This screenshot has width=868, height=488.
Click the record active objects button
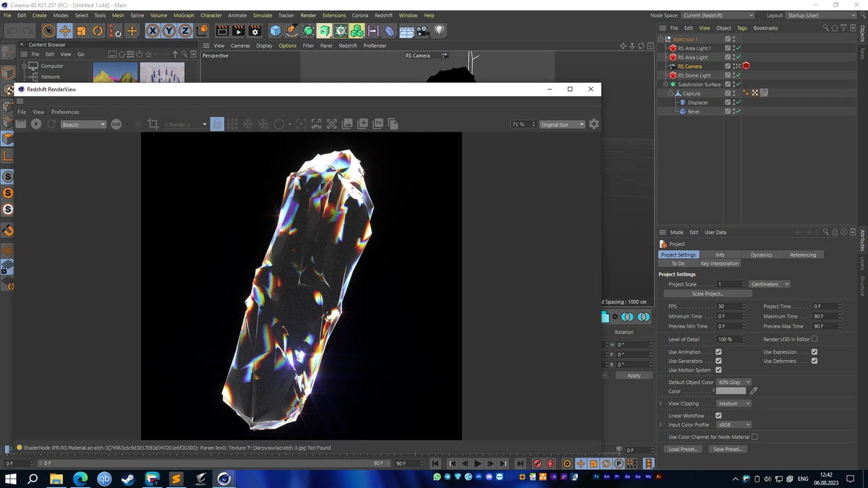click(x=537, y=463)
